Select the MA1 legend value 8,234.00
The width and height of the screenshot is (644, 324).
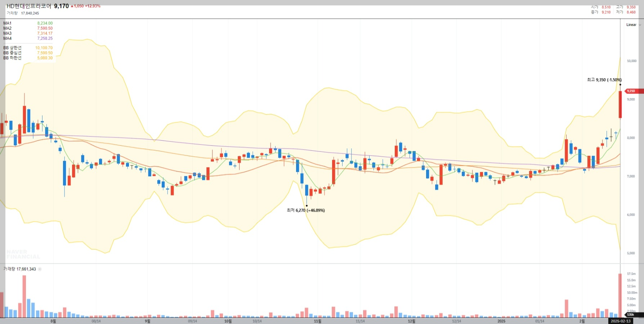point(45,23)
